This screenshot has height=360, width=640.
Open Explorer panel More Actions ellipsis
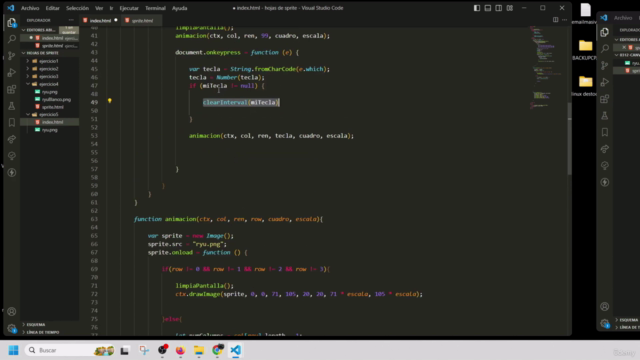point(71,20)
